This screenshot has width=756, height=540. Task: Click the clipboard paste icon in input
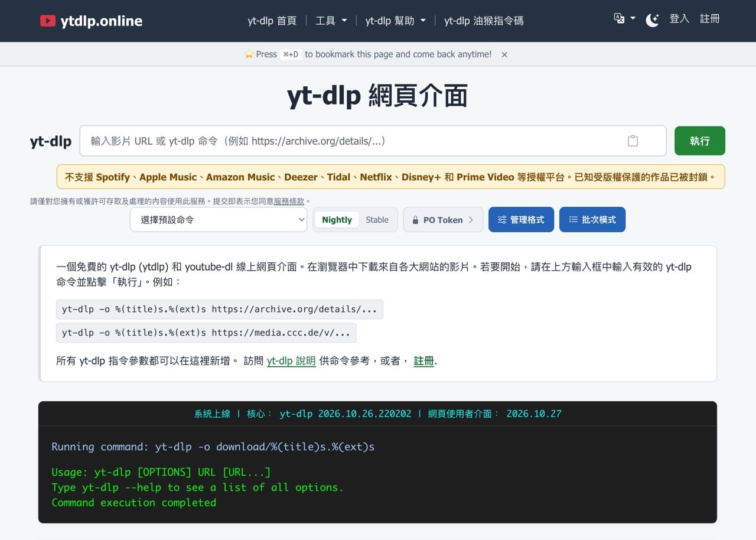point(633,141)
